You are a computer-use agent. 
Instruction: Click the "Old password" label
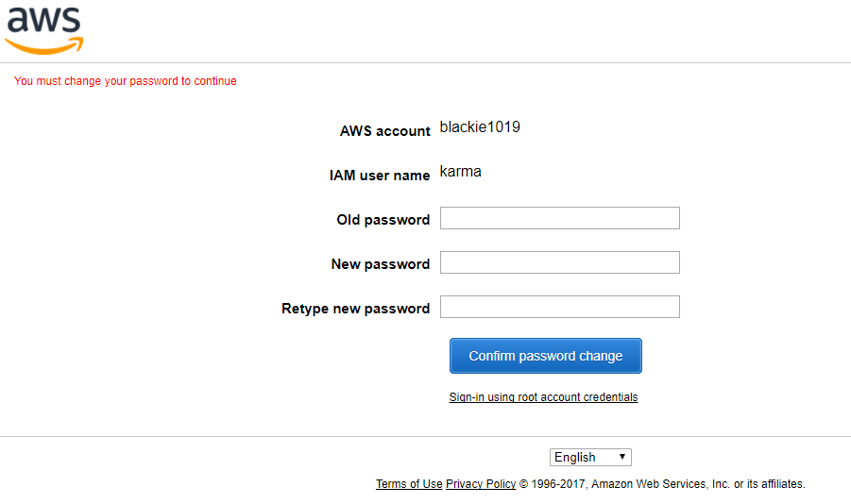coord(383,220)
